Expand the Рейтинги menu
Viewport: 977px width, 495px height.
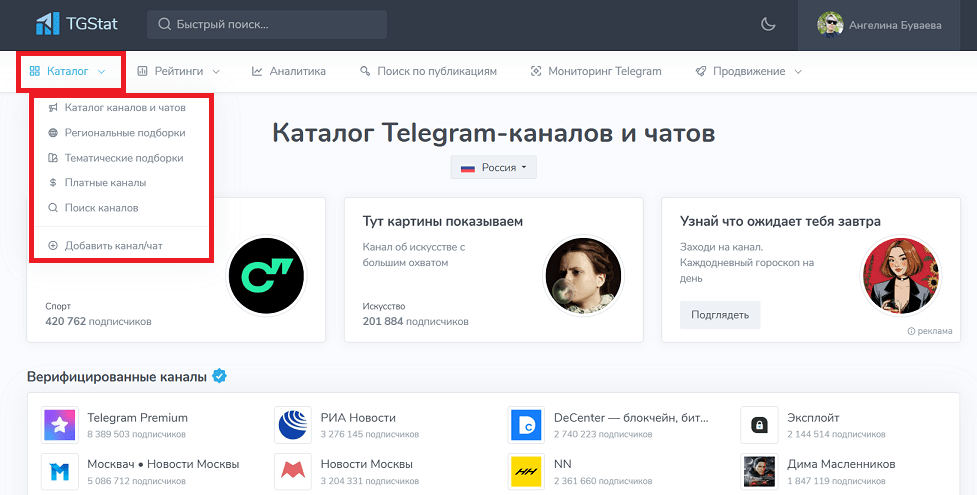179,71
